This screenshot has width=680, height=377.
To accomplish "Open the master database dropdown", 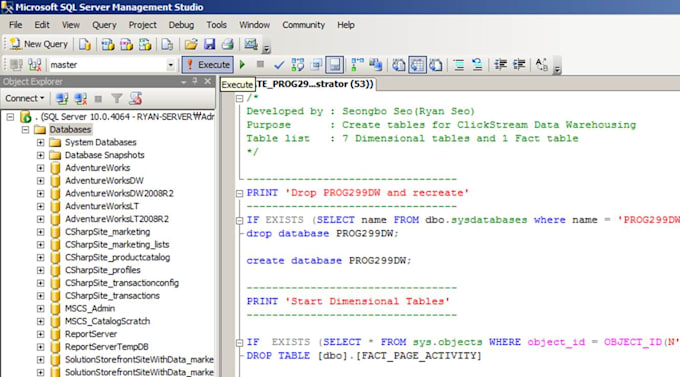I will click(x=170, y=65).
